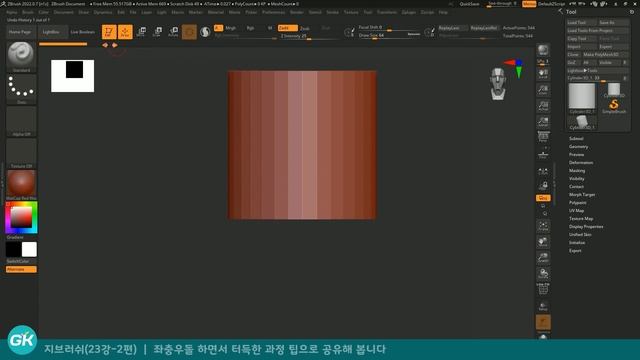Click the undo history left arrow
This screenshot has height=360, width=640.
coord(105,45)
